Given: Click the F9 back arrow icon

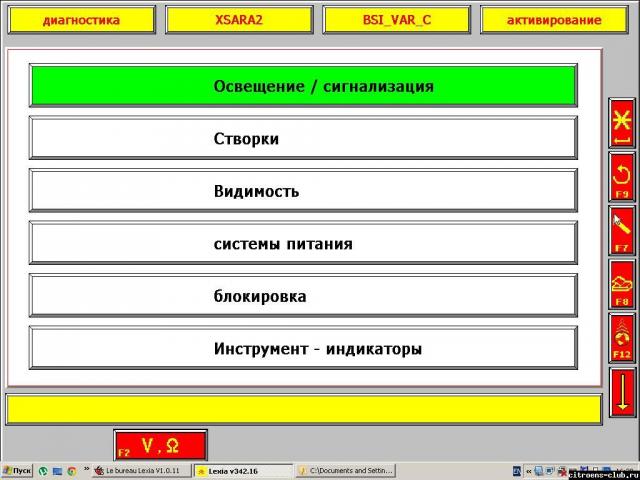Looking at the screenshot, I should pos(622,177).
